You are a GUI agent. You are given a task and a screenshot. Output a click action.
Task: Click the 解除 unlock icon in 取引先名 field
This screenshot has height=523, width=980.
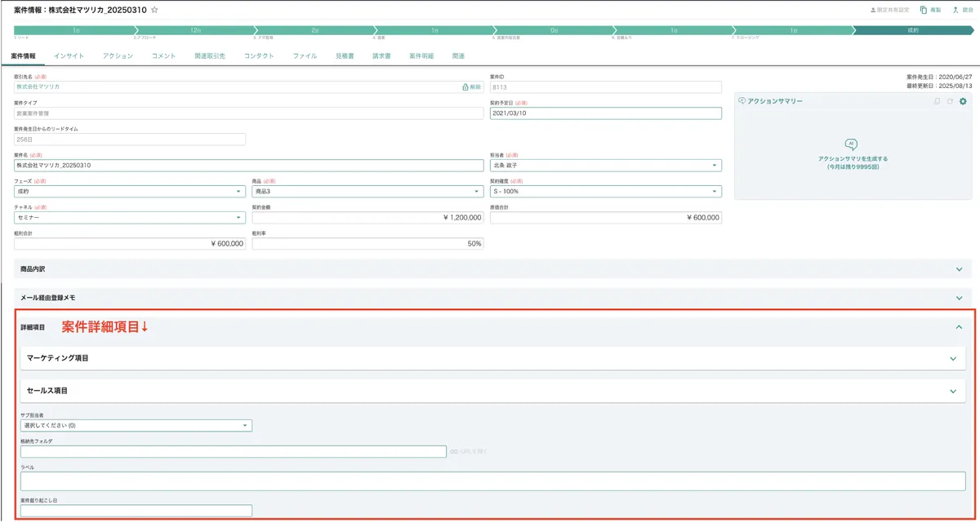pos(471,86)
